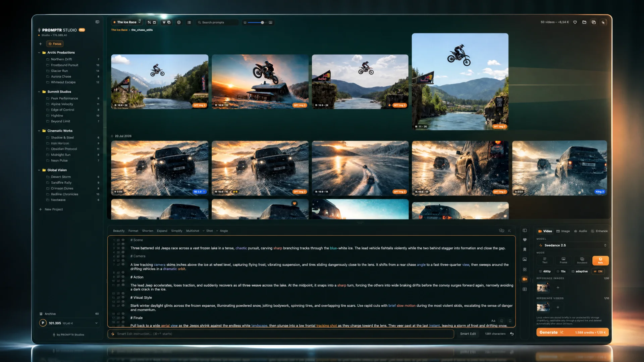Select the Video tab
The width and height of the screenshot is (644, 362).
click(x=545, y=231)
